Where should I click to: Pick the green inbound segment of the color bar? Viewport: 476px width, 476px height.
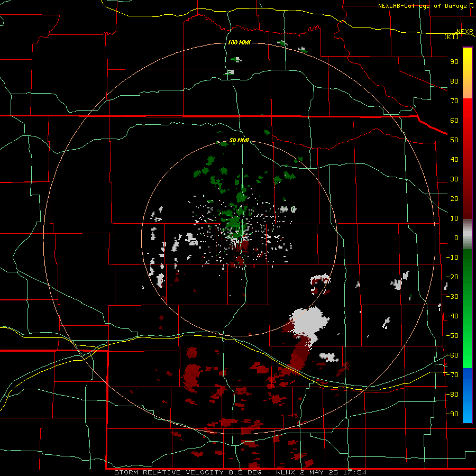pyautogui.click(x=467, y=308)
